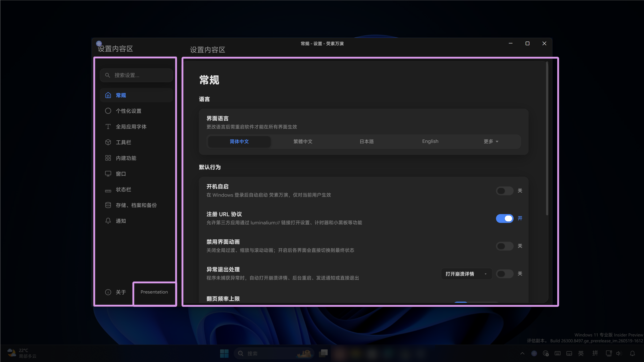Click the settings content vertical scrollbar
The width and height of the screenshot is (644, 362).
[547, 139]
